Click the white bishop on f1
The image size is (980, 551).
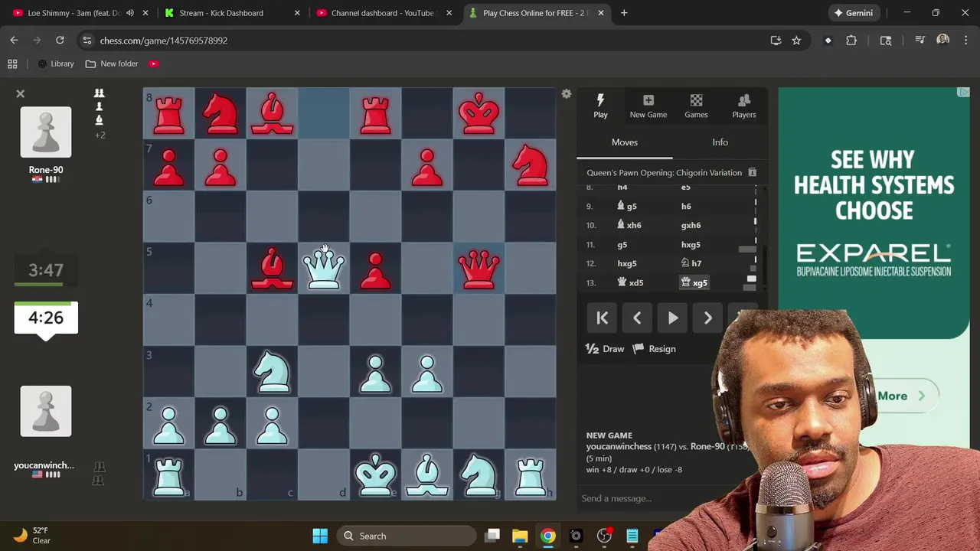pos(427,474)
